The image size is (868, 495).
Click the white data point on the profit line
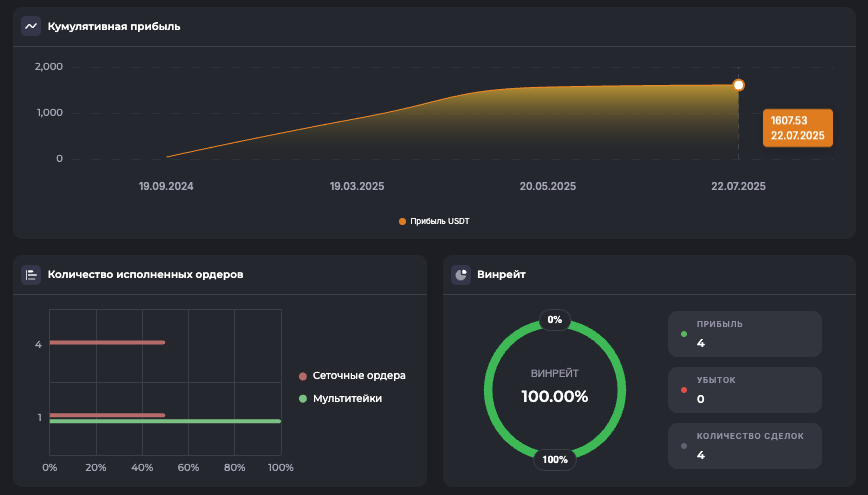(x=738, y=86)
